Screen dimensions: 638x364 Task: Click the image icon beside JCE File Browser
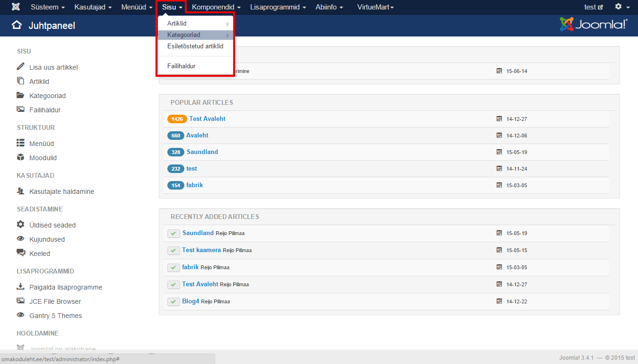coord(20,301)
